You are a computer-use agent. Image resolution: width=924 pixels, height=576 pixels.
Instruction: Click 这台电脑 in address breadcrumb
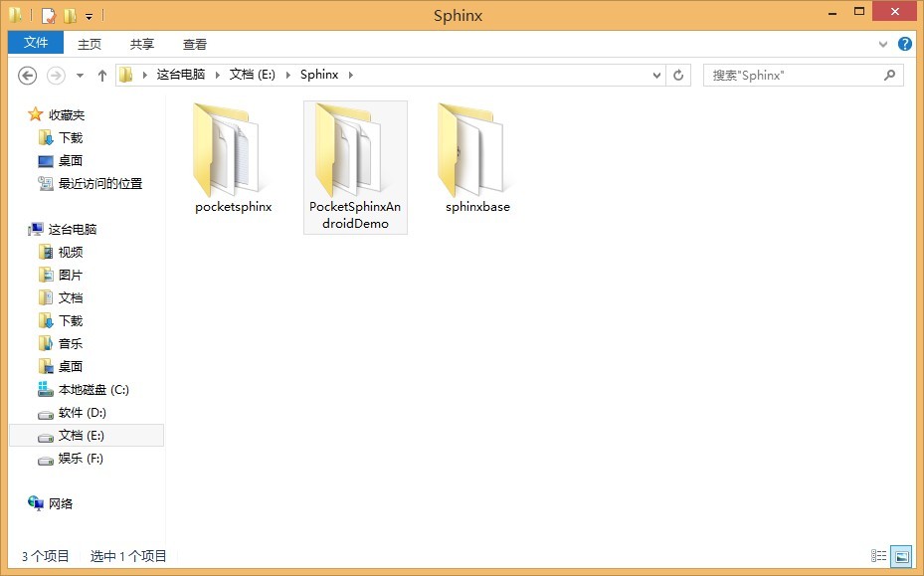181,75
